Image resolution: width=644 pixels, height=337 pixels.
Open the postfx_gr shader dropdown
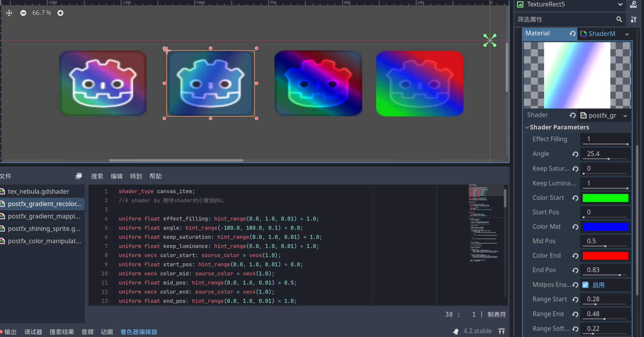[625, 116]
